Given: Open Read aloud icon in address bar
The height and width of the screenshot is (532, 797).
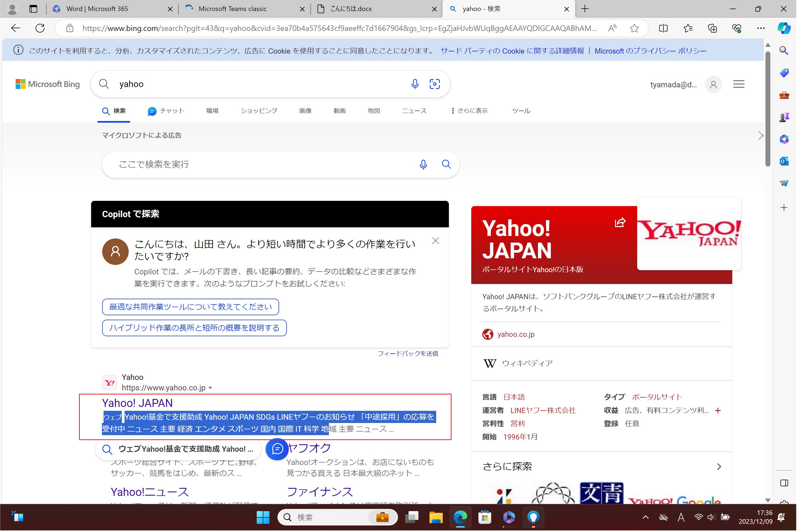Looking at the screenshot, I should 613,28.
